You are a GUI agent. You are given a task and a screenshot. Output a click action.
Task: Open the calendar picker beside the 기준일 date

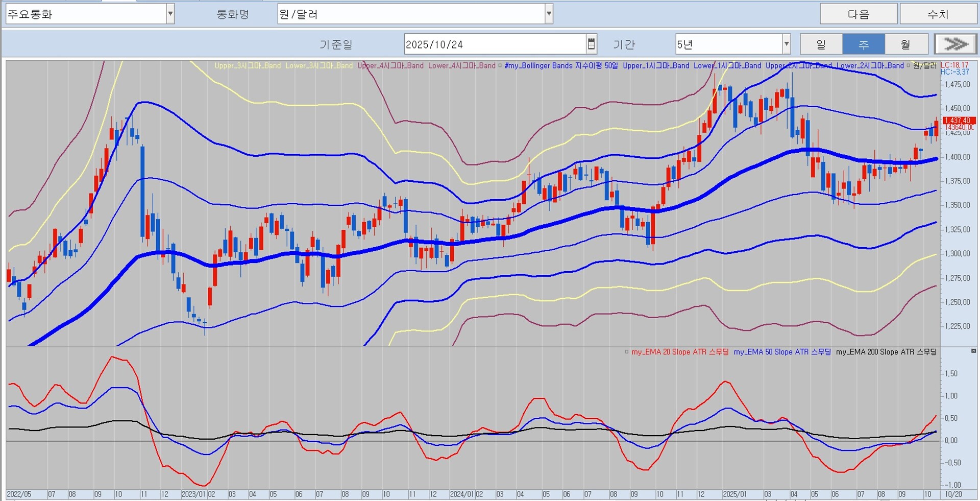click(591, 44)
